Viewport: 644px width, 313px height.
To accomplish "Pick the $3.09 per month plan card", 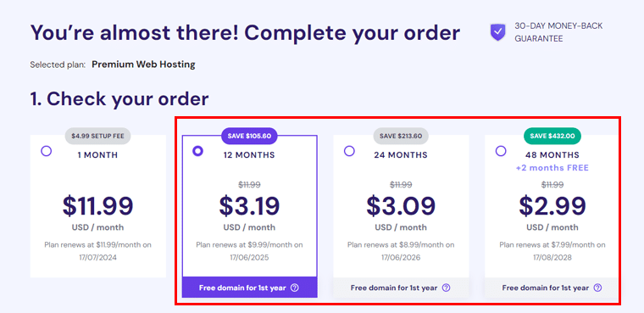I will [401, 216].
